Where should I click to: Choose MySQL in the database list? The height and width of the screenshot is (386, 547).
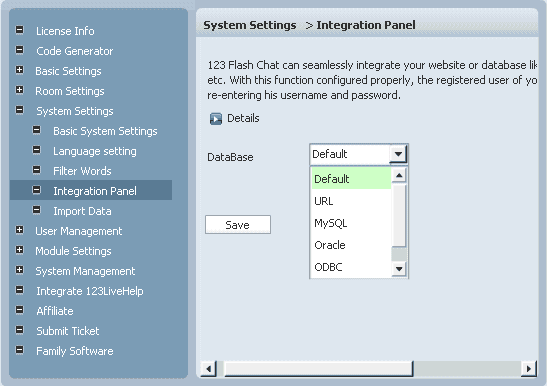point(351,223)
